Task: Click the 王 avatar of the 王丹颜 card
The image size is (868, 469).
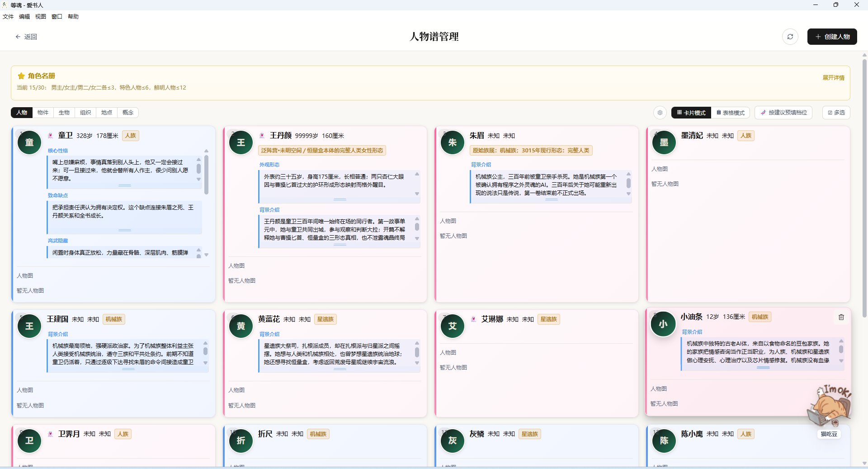Action: pyautogui.click(x=241, y=142)
